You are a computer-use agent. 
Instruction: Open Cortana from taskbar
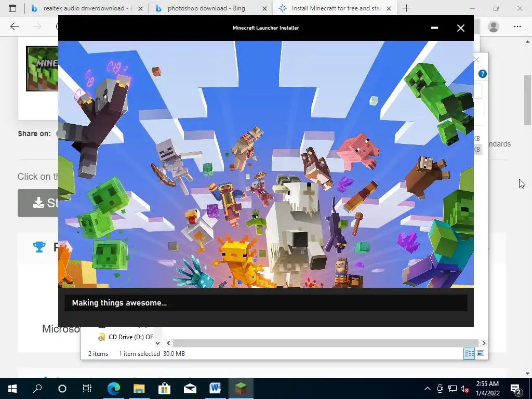(62, 389)
